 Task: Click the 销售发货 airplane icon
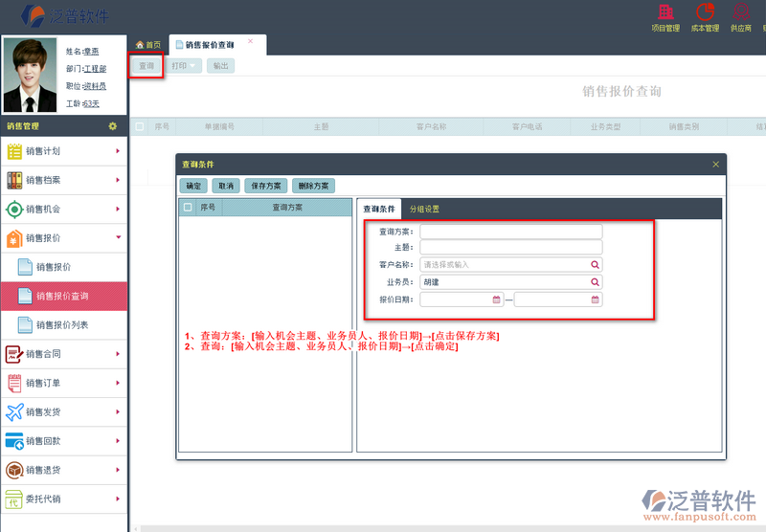pos(14,412)
